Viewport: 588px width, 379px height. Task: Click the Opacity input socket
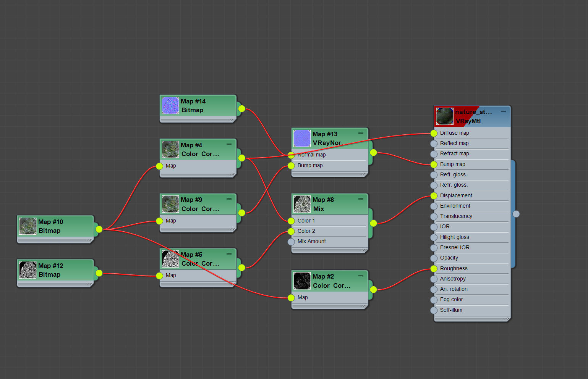[434, 258]
